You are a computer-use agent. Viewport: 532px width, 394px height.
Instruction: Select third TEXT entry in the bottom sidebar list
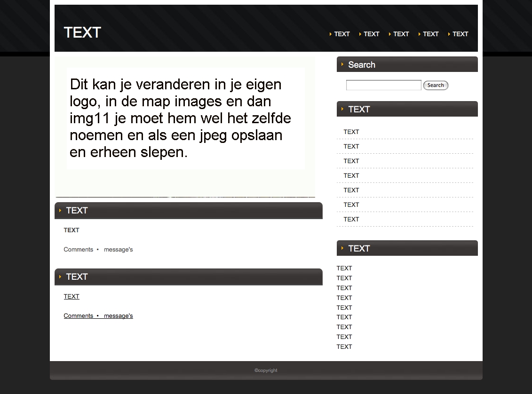tap(344, 288)
